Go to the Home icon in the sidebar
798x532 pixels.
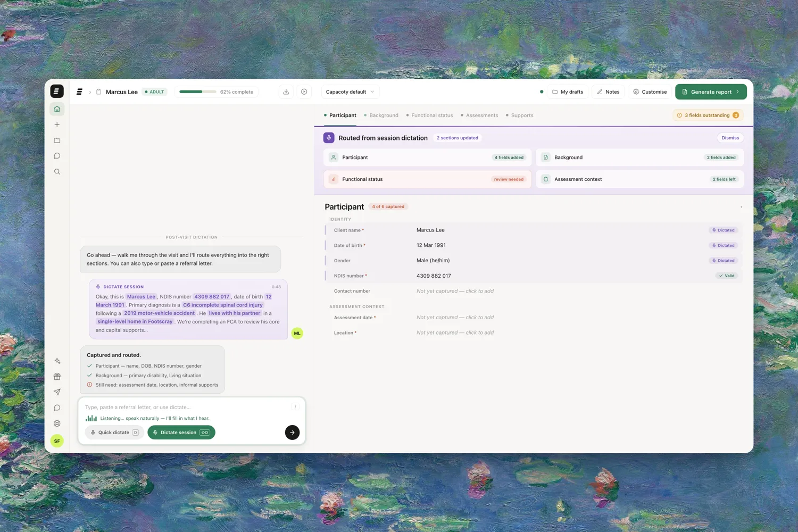tap(57, 109)
